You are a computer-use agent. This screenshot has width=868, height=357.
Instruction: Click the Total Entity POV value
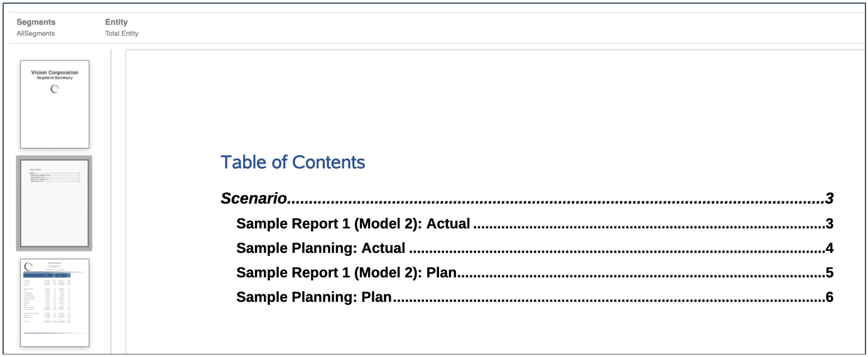coord(122,33)
